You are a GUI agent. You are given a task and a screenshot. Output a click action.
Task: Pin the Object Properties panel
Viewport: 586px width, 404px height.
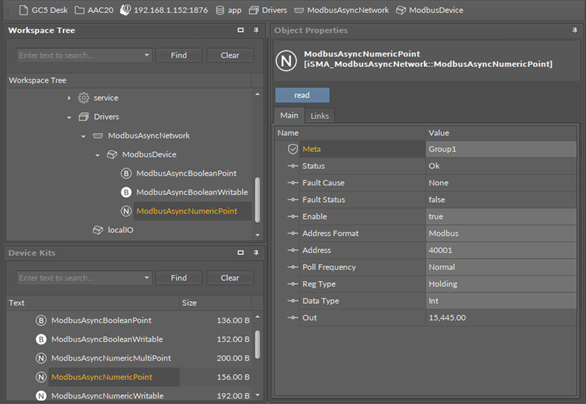[574, 30]
